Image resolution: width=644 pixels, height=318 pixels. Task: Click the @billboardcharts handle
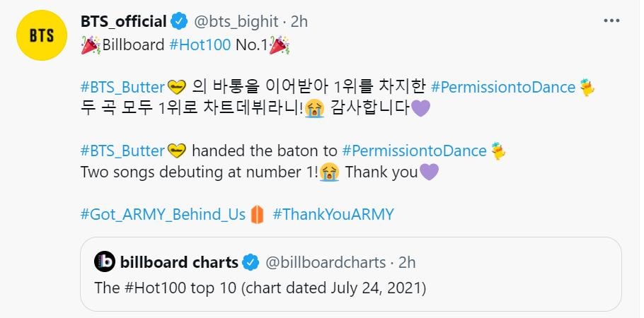click(325, 263)
